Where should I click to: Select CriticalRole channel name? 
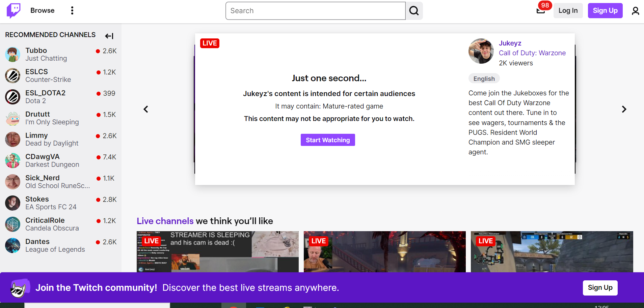pos(45,220)
